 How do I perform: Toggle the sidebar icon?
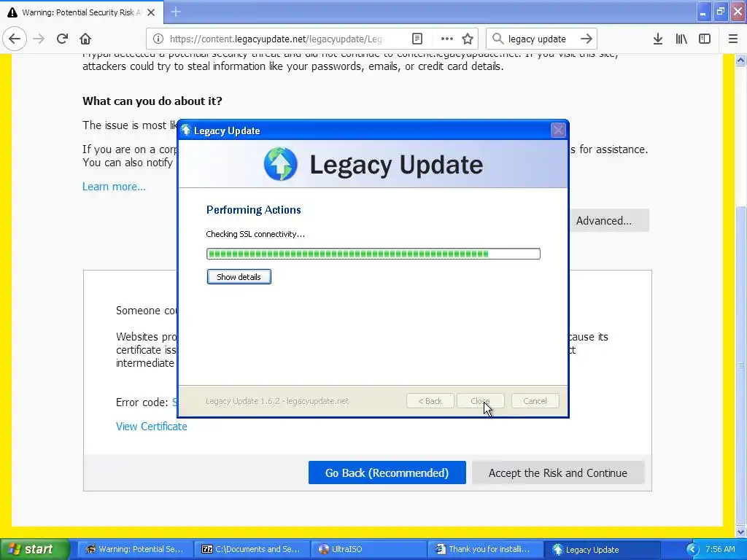point(705,39)
